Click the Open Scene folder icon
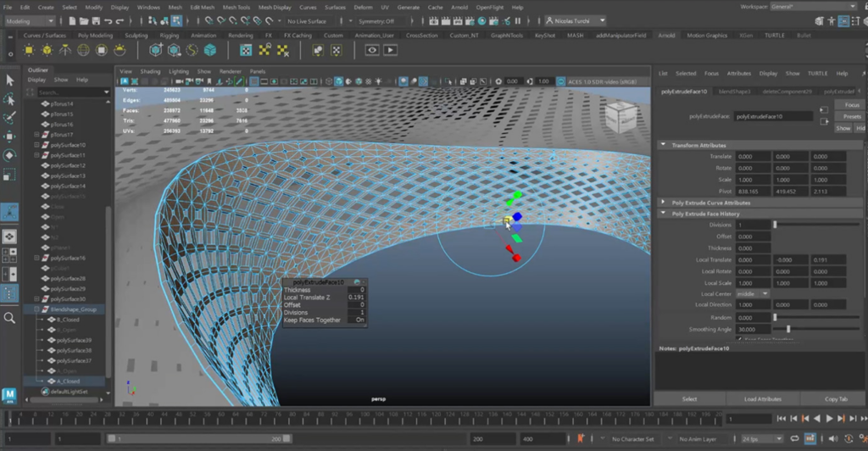 tap(84, 21)
